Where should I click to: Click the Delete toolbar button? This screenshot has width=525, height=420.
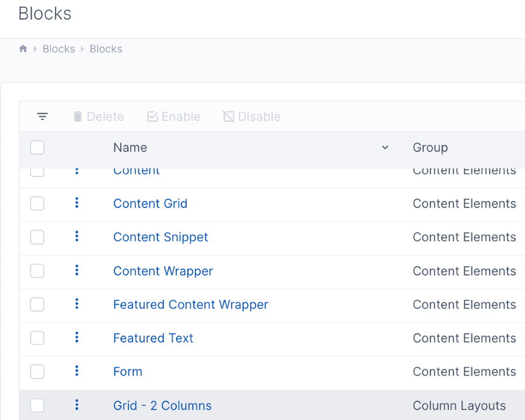point(99,117)
